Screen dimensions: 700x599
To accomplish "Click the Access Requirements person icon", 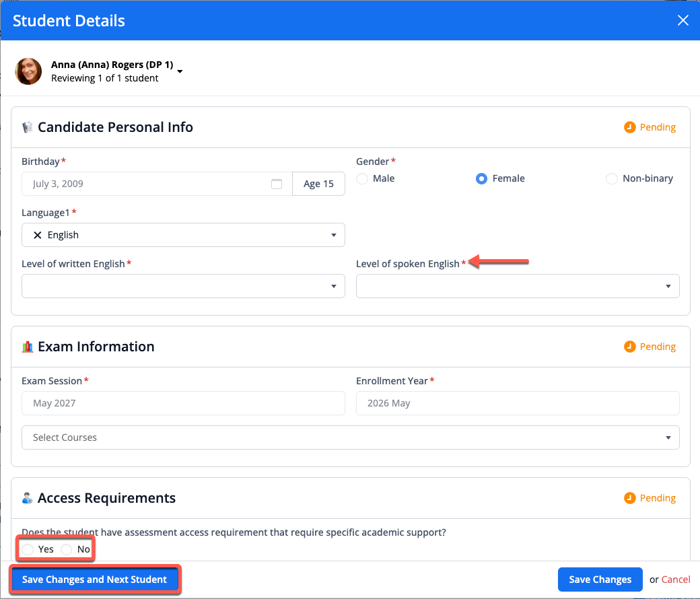I will pos(28,499).
